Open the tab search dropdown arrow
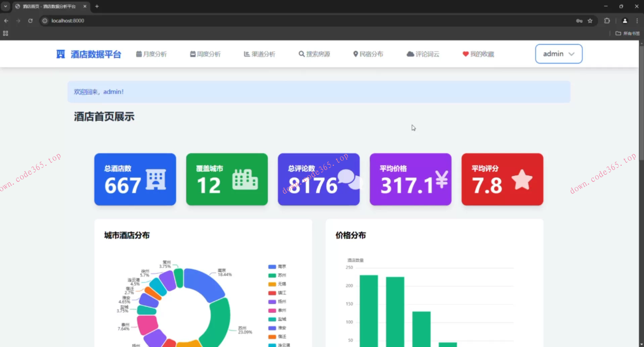 coord(5,6)
